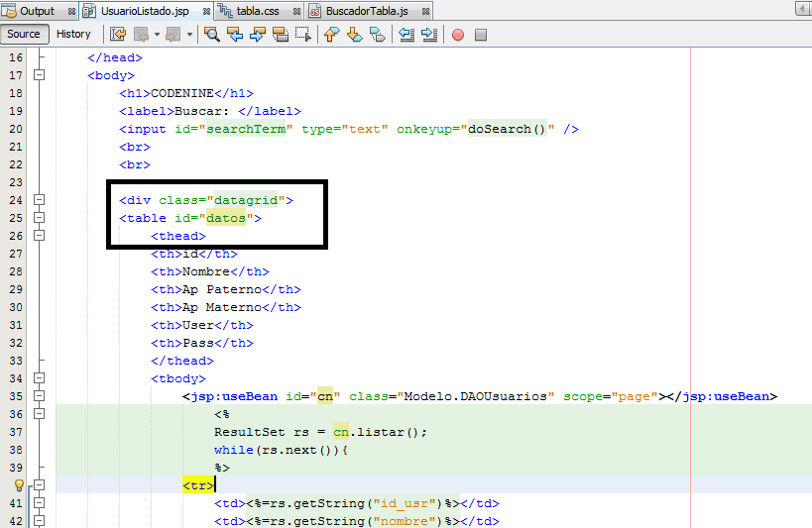The image size is (812, 528).
Task: Click the "datos" table id value
Action: 226,218
